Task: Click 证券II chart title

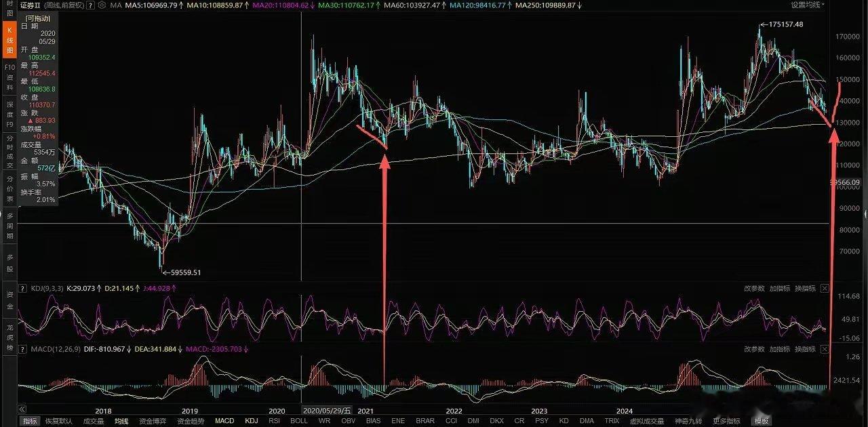Action: tap(31, 5)
